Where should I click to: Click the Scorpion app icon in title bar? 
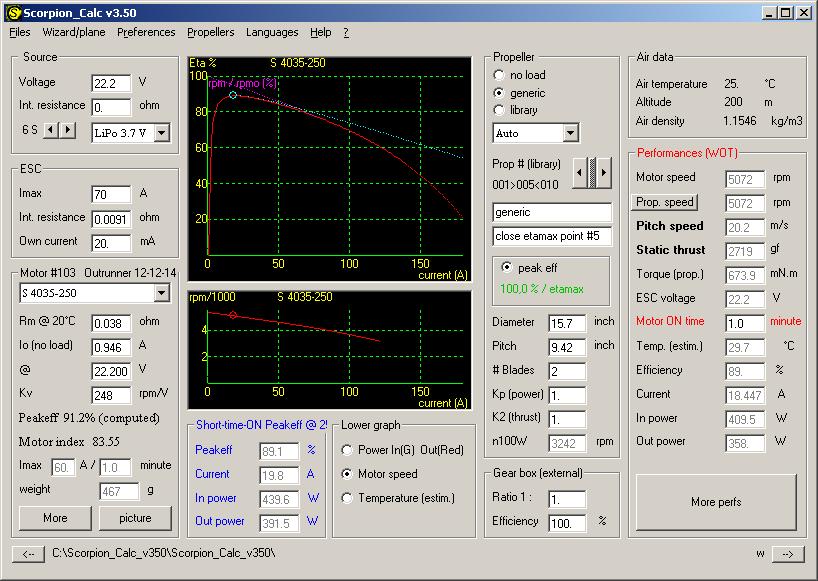13,12
